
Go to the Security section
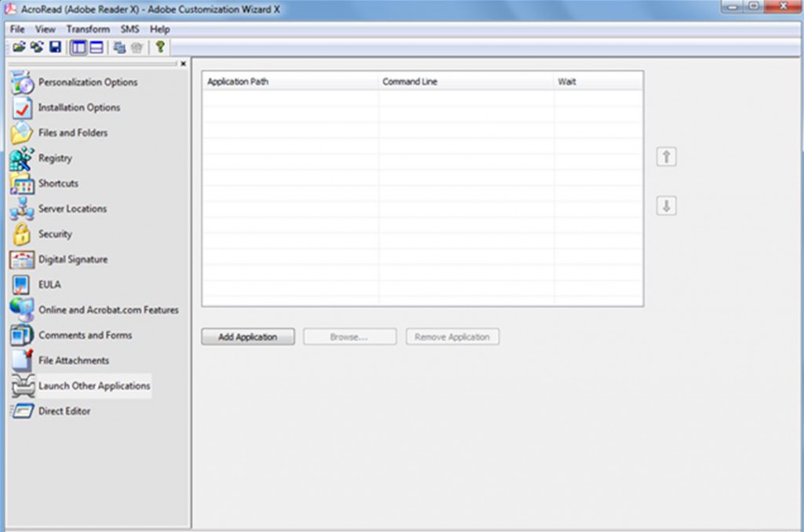point(42,234)
